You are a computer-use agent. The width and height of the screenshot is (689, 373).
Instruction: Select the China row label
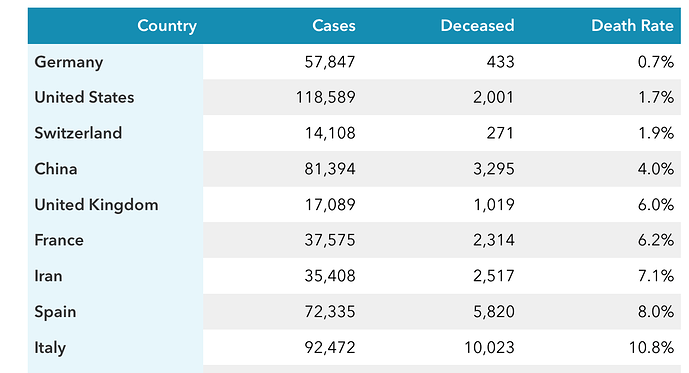point(56,169)
